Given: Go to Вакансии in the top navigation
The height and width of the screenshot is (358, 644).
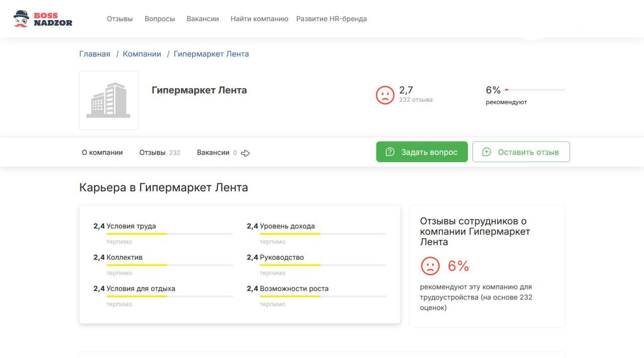Looking at the screenshot, I should [203, 19].
